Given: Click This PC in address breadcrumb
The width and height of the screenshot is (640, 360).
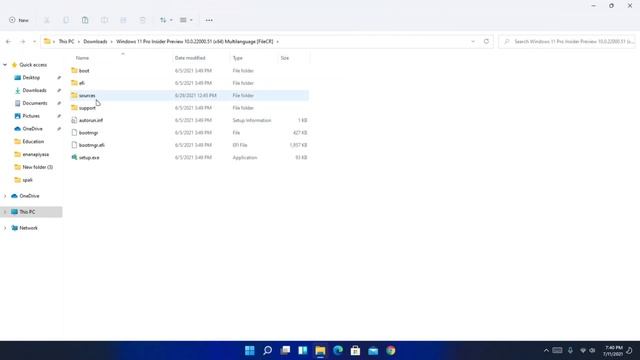Looking at the screenshot, I should pyautogui.click(x=66, y=42).
